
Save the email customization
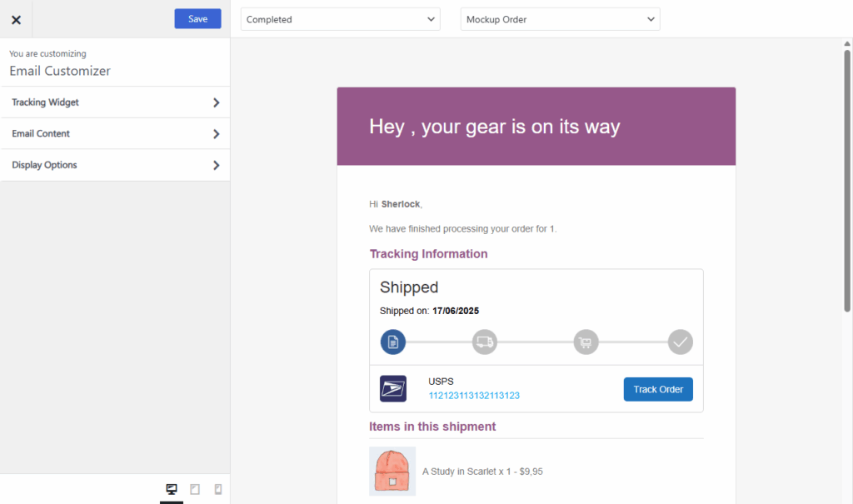(197, 18)
